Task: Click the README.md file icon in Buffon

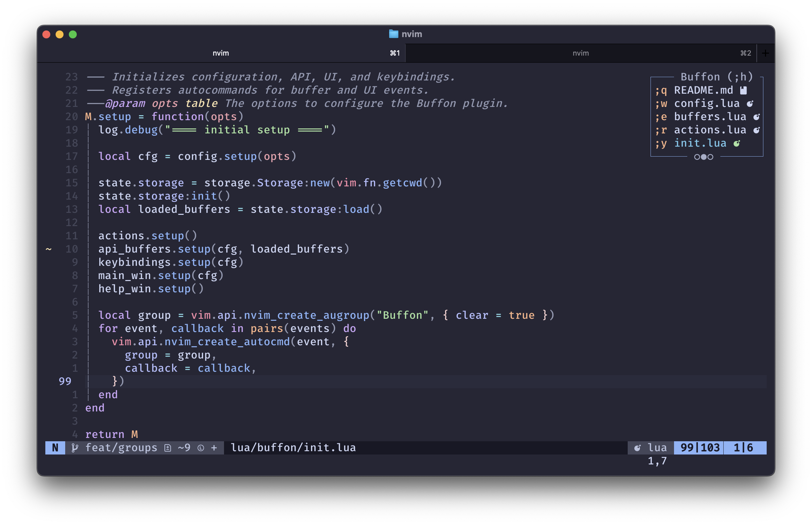Action: (744, 90)
